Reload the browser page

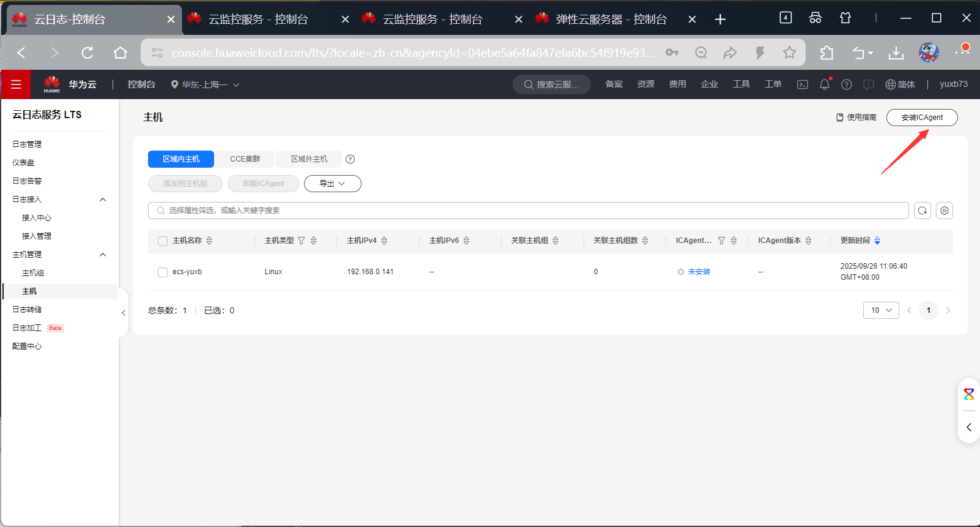tap(87, 53)
